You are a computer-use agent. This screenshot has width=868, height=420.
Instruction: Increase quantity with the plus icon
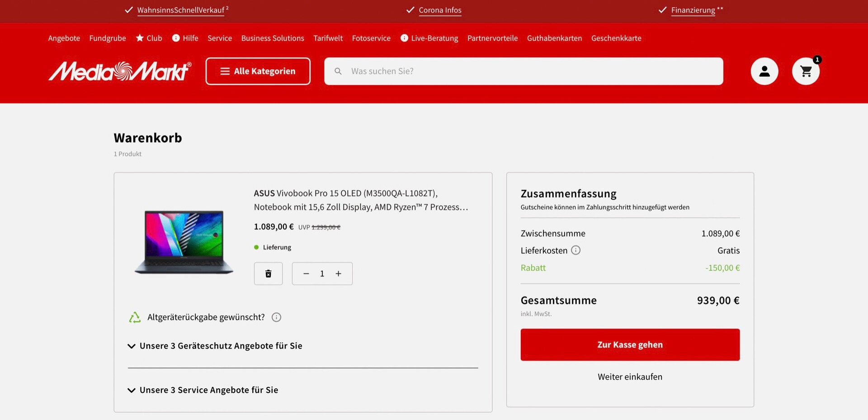(x=338, y=274)
